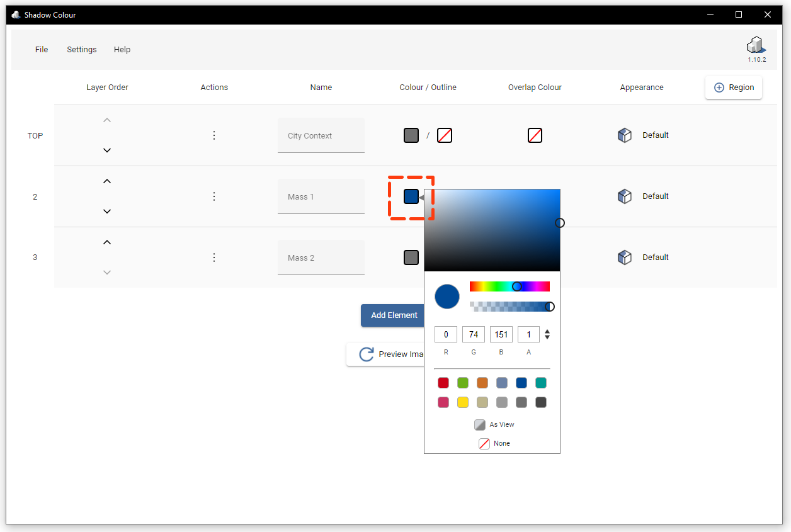Open the Help menu
Image resolution: width=791 pixels, height=532 pixels.
(x=122, y=49)
